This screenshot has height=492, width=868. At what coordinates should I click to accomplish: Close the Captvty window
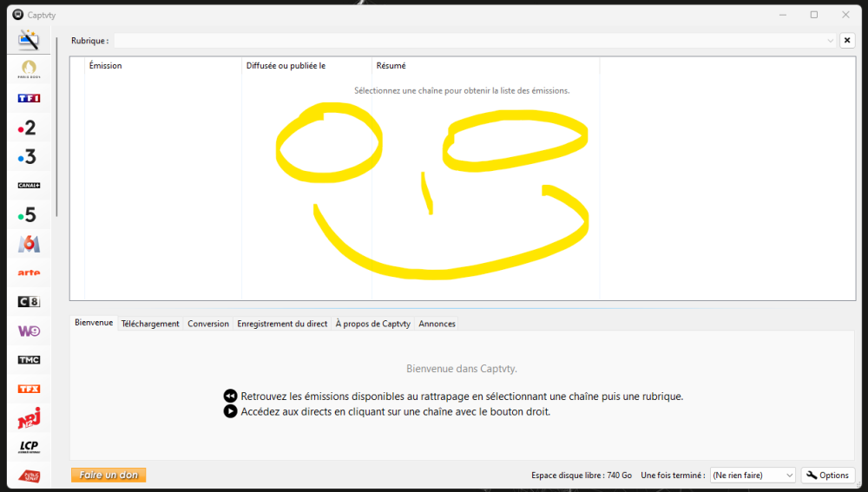(x=845, y=15)
